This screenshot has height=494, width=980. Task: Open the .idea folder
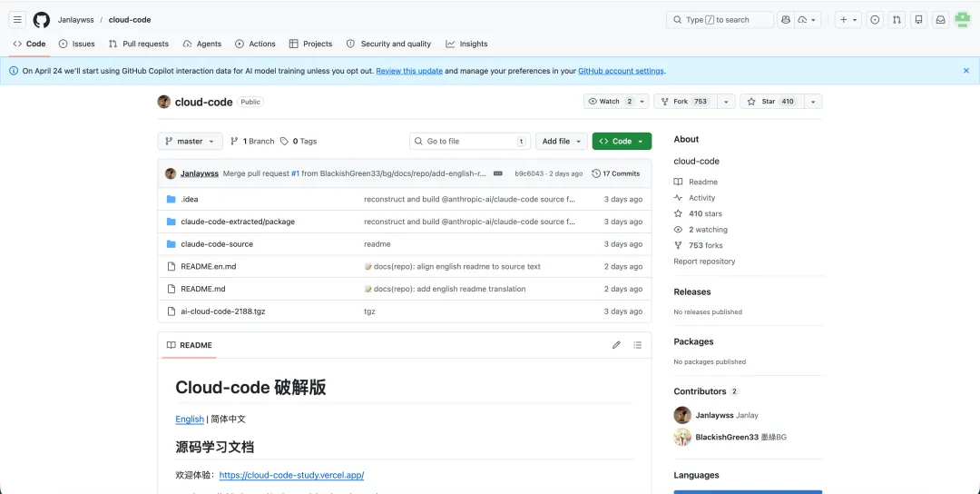(x=190, y=199)
